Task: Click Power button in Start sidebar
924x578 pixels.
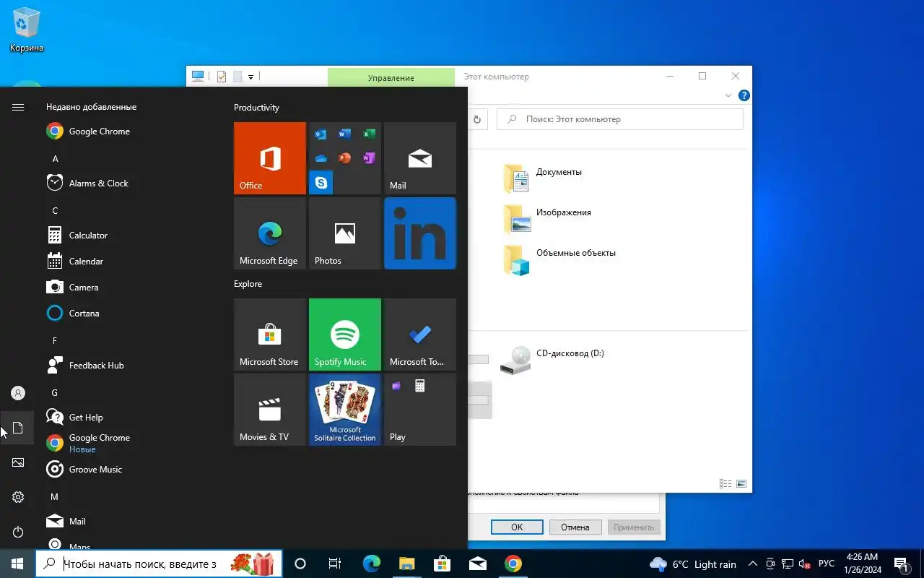Action: tap(18, 532)
